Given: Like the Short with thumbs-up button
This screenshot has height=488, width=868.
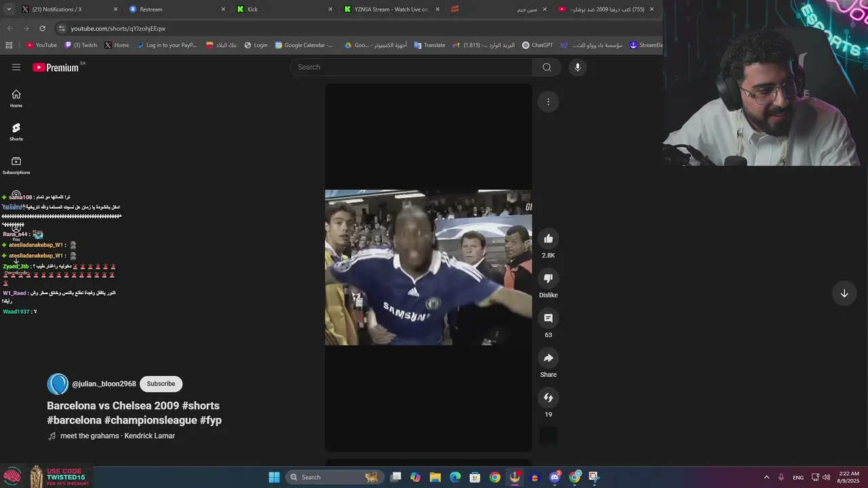Looking at the screenshot, I should pyautogui.click(x=548, y=239).
